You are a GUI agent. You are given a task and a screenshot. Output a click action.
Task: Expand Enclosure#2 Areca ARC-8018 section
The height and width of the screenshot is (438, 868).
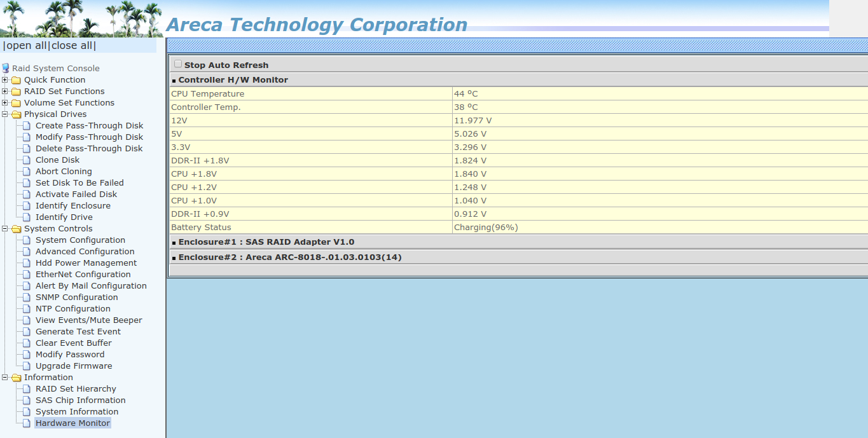[x=289, y=257]
